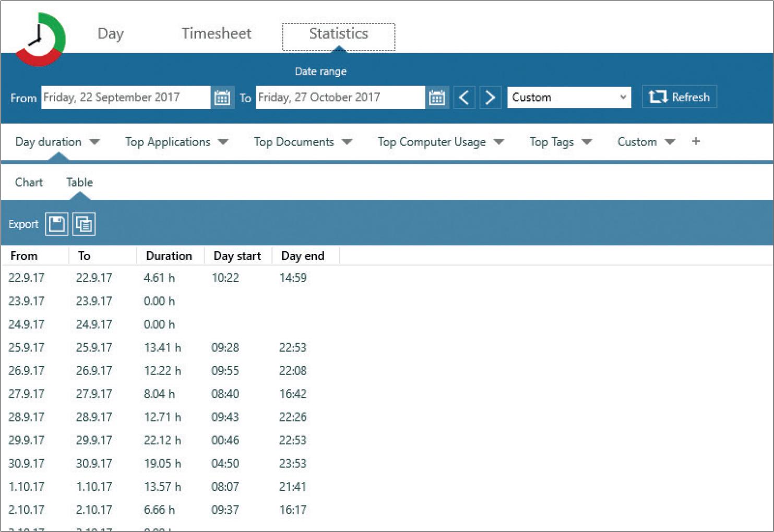
Task: Go to previous date range arrow
Action: click(464, 98)
